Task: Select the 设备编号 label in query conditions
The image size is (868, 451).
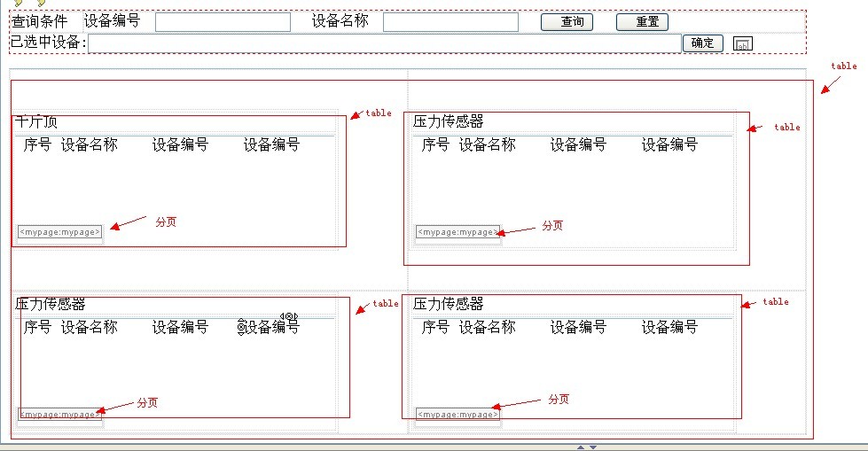Action: (112, 21)
